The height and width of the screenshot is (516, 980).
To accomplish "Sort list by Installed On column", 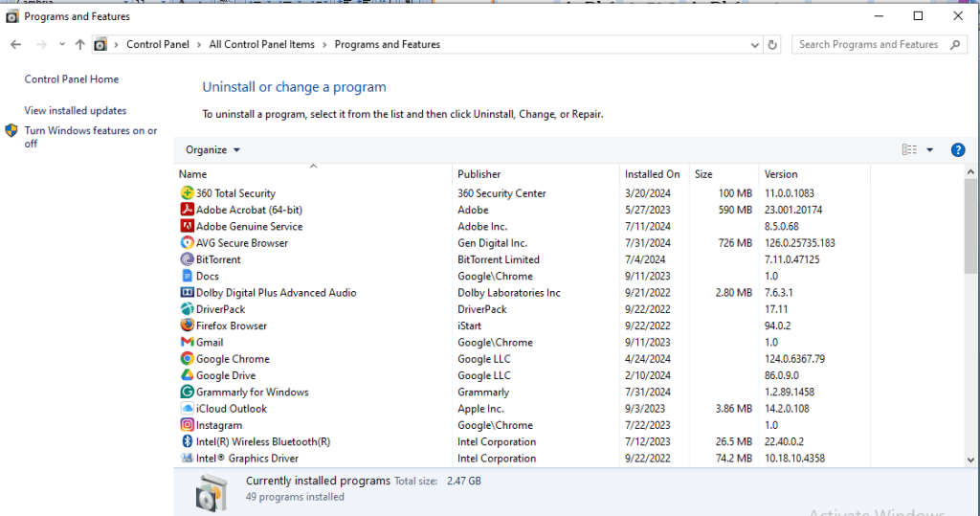I will (652, 174).
